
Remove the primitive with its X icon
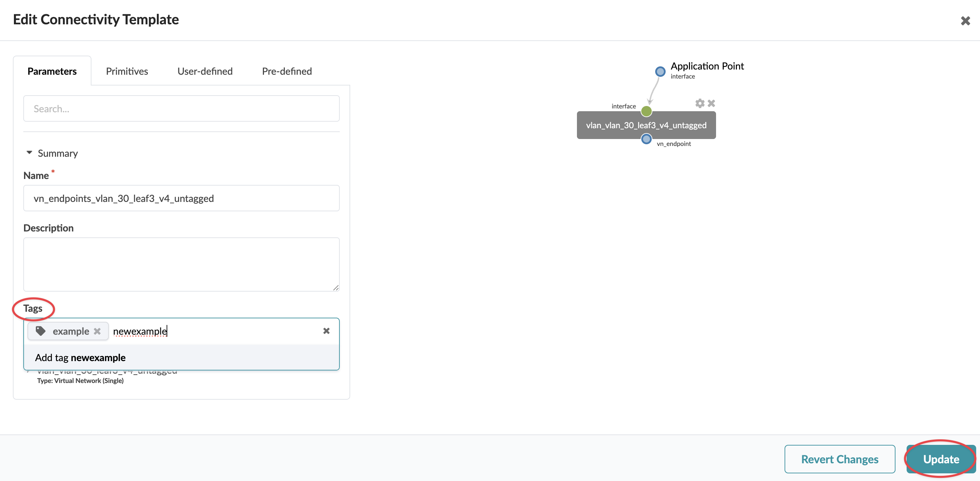tap(711, 103)
